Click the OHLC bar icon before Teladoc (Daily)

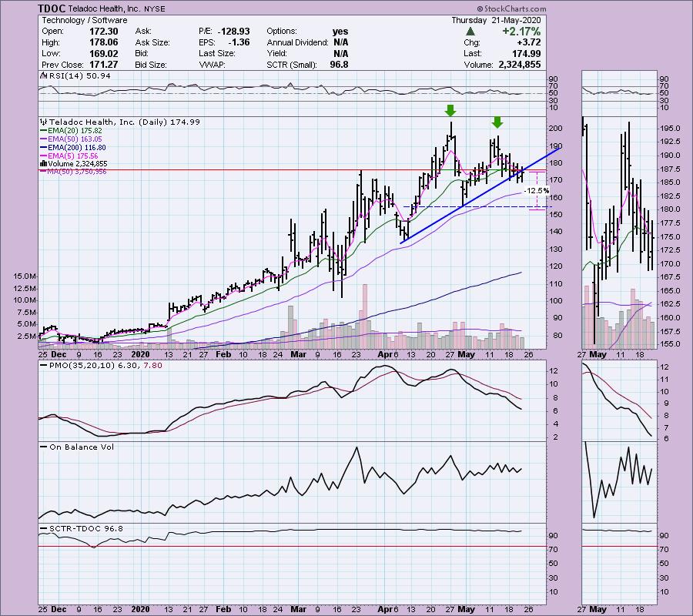[x=43, y=122]
